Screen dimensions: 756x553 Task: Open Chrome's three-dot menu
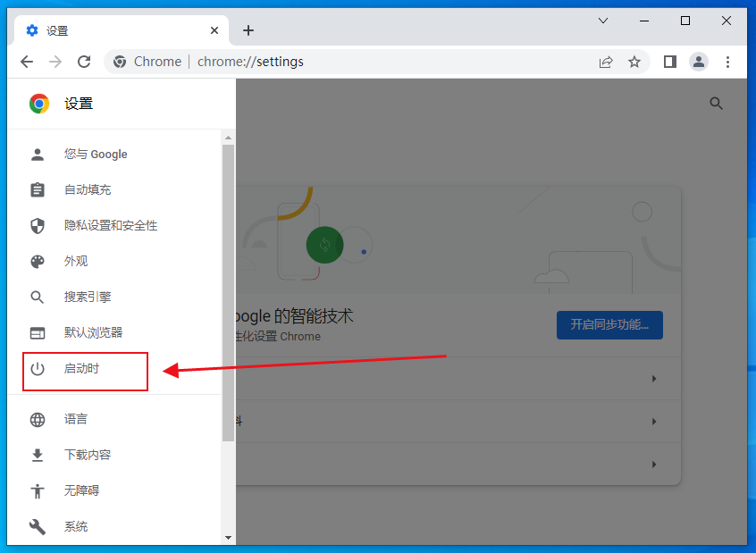click(728, 62)
